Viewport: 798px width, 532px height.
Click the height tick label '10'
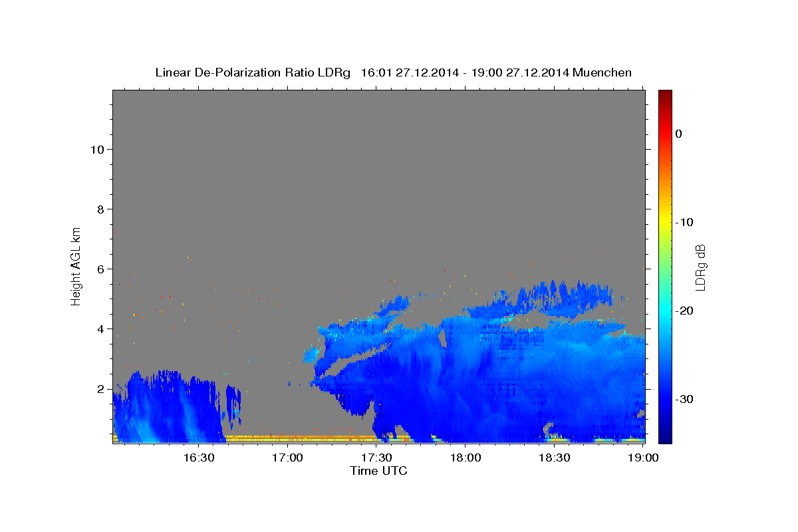tap(97, 149)
